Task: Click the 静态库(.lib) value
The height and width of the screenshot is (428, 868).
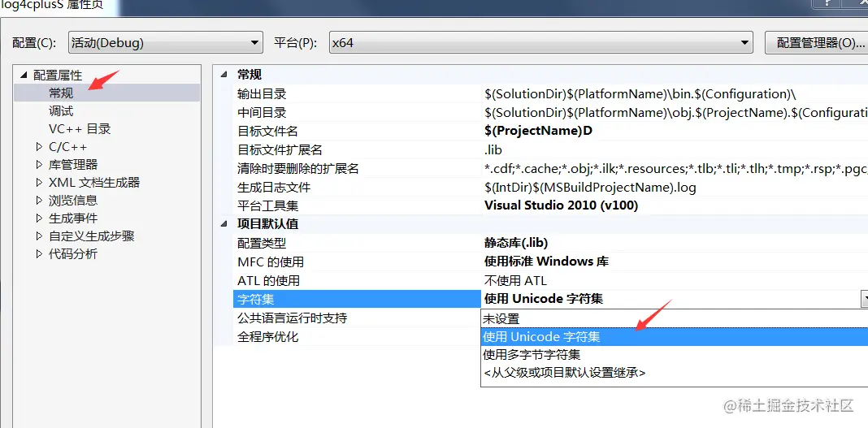Action: pyautogui.click(x=516, y=243)
